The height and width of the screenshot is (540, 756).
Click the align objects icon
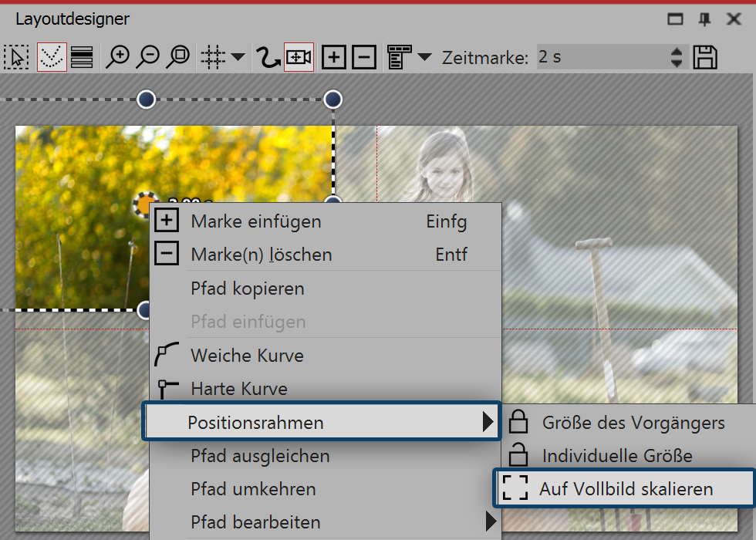pyautogui.click(x=400, y=57)
